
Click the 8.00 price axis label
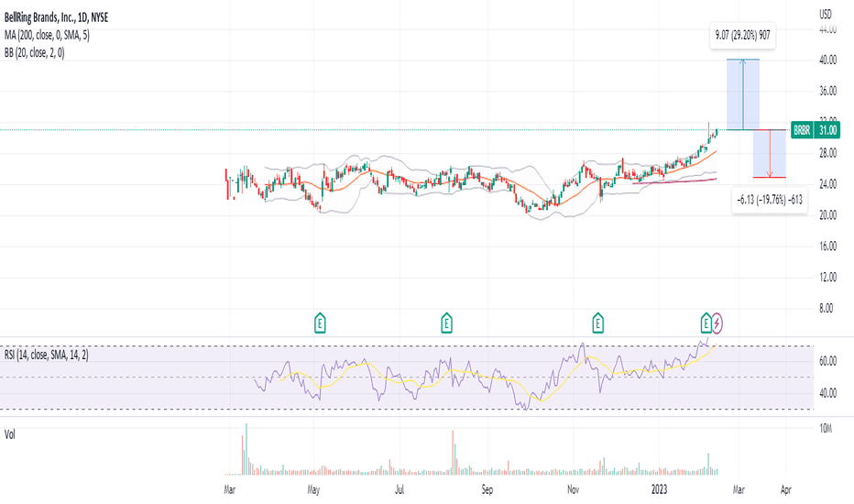(827, 309)
